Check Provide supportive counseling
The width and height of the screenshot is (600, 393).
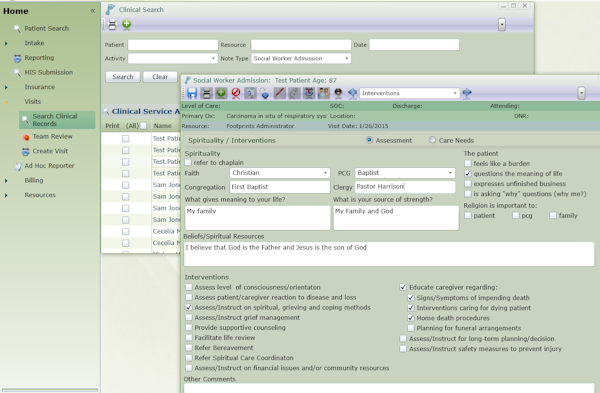coord(189,328)
